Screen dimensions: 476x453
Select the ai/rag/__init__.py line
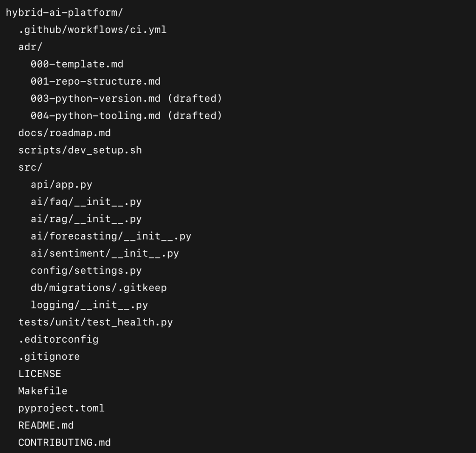(x=86, y=219)
